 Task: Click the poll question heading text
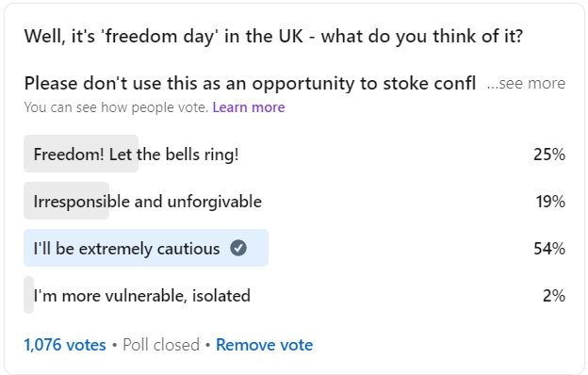click(273, 37)
